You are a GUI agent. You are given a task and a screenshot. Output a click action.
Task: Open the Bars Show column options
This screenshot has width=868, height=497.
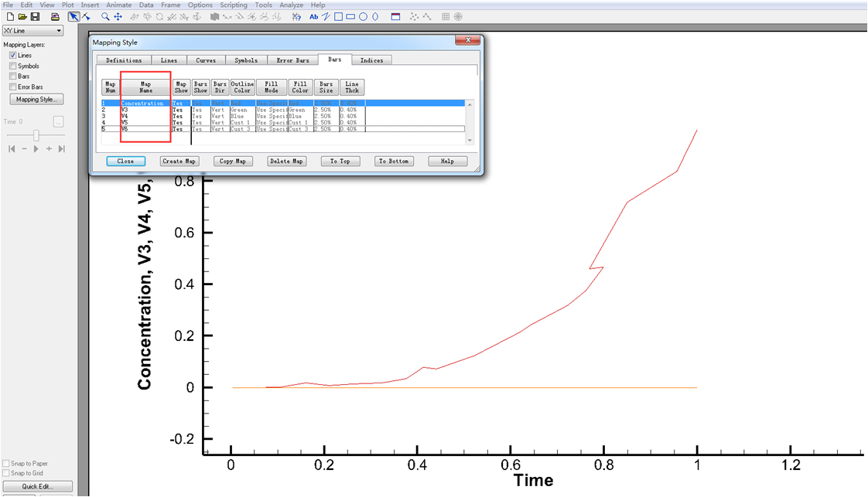(200, 87)
